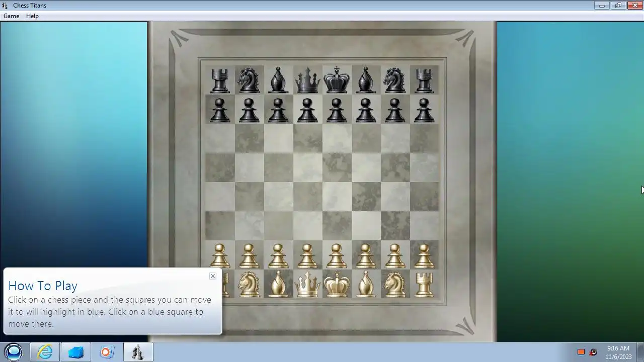Screen dimensions: 644x362
Task: Select the white rook on h1
Action: [424, 285]
